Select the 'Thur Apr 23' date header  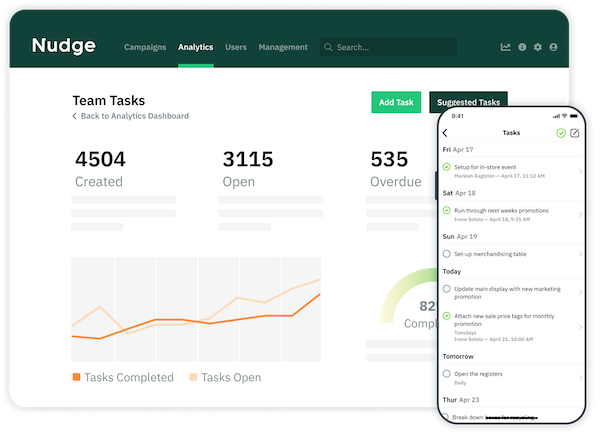click(461, 400)
